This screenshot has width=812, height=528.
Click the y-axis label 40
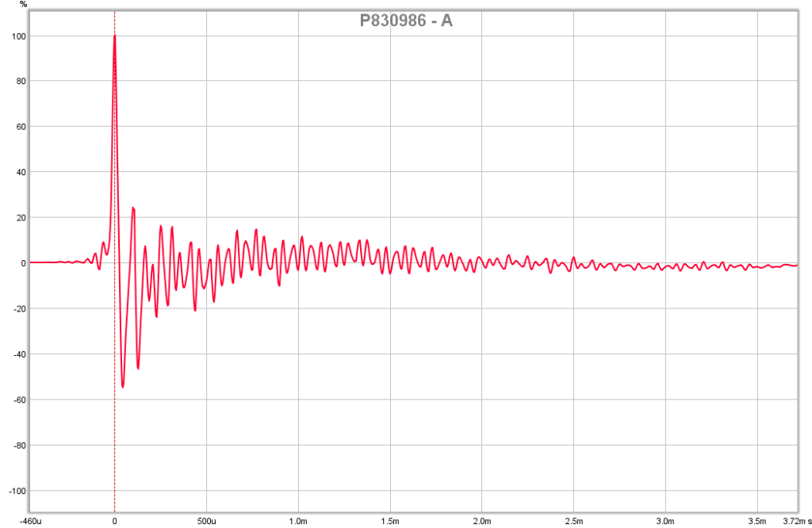[21, 172]
